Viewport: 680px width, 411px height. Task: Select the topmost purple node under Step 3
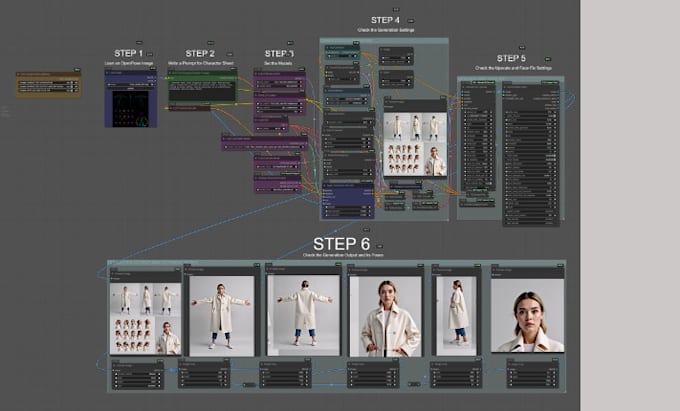point(280,81)
